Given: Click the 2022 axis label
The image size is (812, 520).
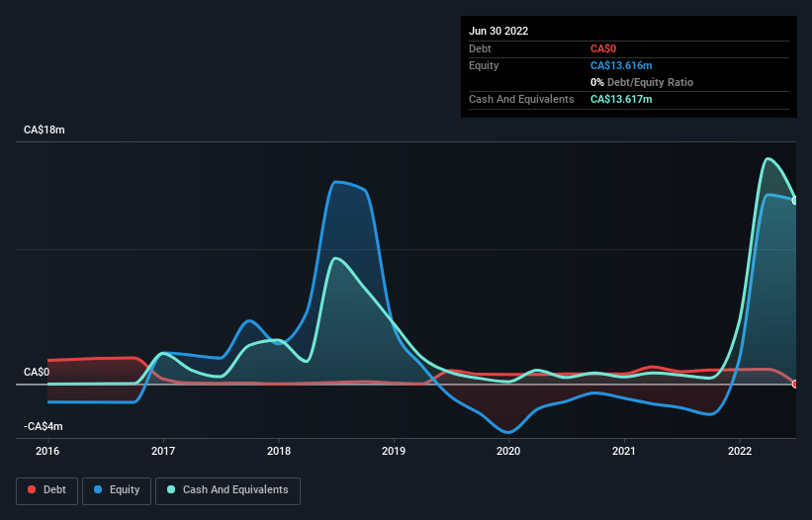Looking at the screenshot, I should click(x=740, y=451).
